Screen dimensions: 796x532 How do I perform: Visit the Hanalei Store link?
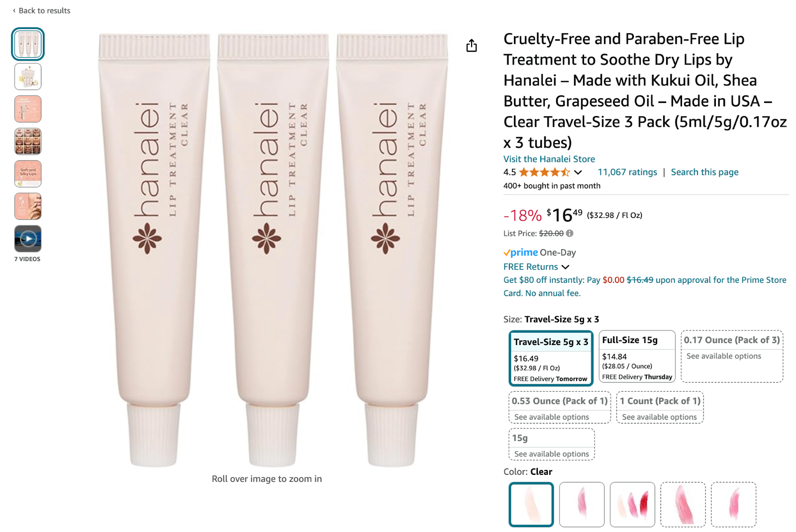tap(549, 159)
